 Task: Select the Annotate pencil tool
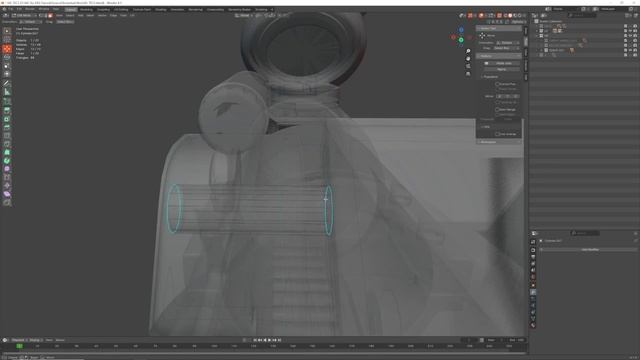coord(7,83)
